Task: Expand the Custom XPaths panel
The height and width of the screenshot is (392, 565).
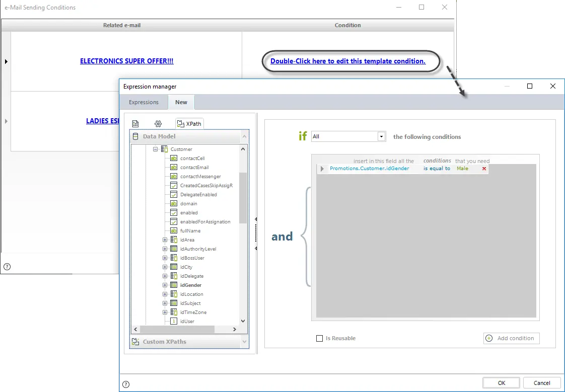Action: pyautogui.click(x=244, y=342)
